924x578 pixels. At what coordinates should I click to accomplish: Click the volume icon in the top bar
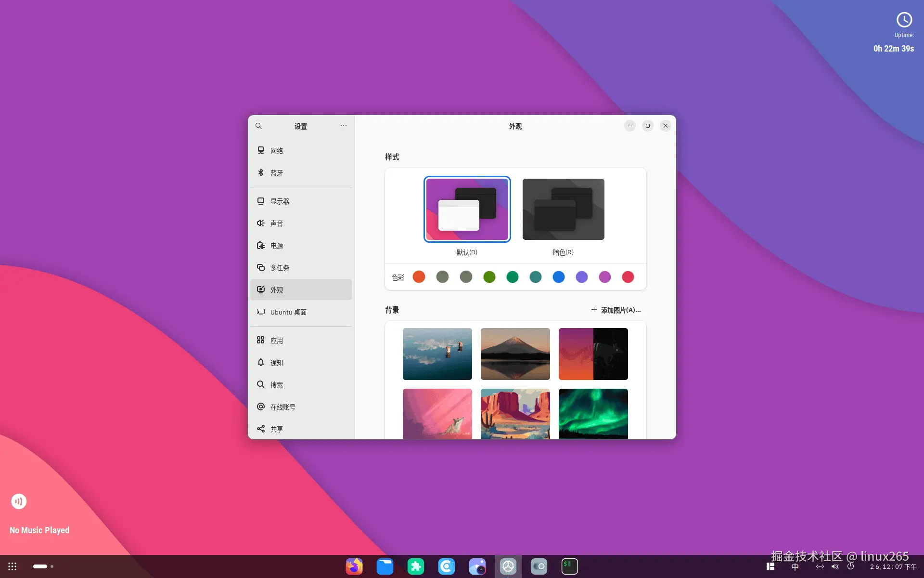835,567
